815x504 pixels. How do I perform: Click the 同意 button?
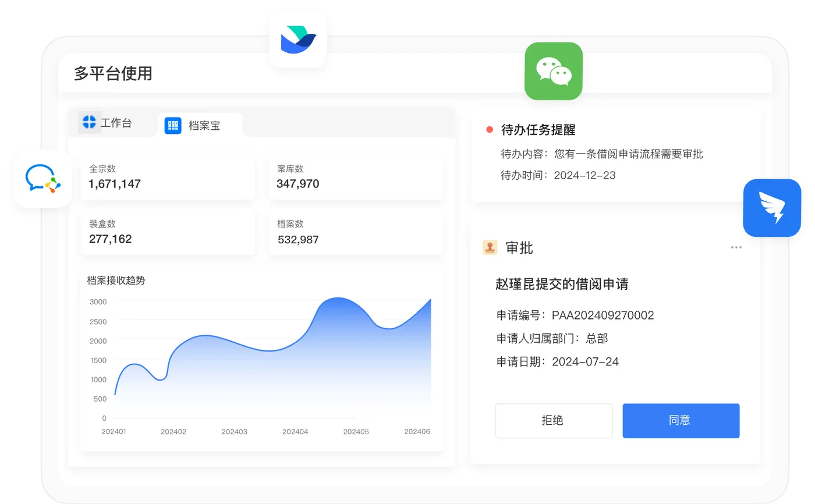pyautogui.click(x=681, y=421)
